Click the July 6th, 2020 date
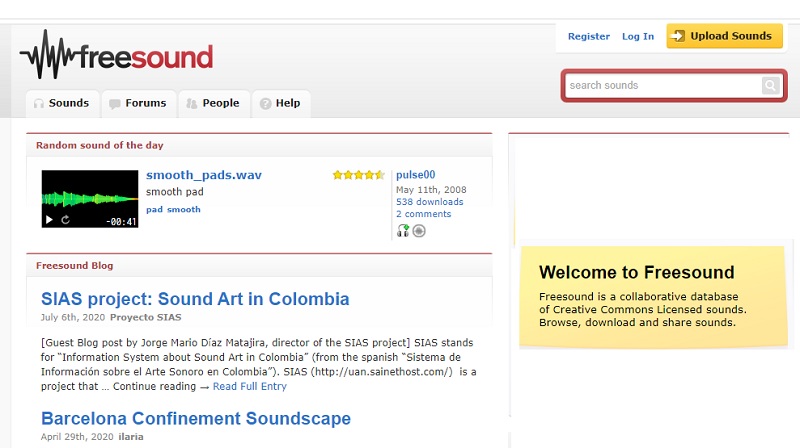This screenshot has height=448, width=800. click(x=72, y=317)
